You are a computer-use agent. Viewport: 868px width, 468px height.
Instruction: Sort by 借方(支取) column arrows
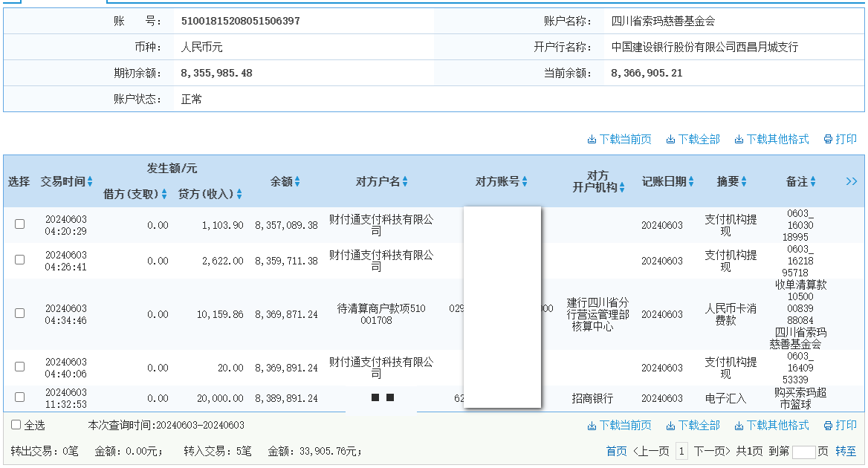(164, 194)
